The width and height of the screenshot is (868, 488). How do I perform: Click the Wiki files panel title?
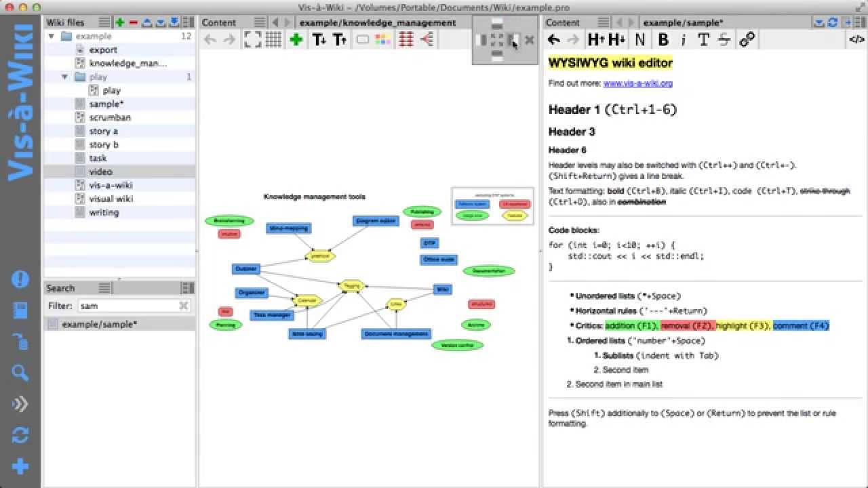click(65, 22)
